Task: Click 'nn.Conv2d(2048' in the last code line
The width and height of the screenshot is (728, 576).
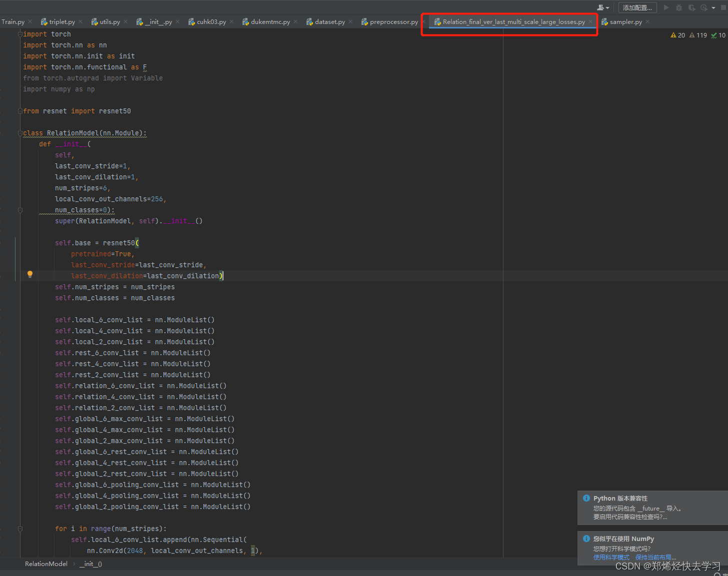Action: click(115, 551)
